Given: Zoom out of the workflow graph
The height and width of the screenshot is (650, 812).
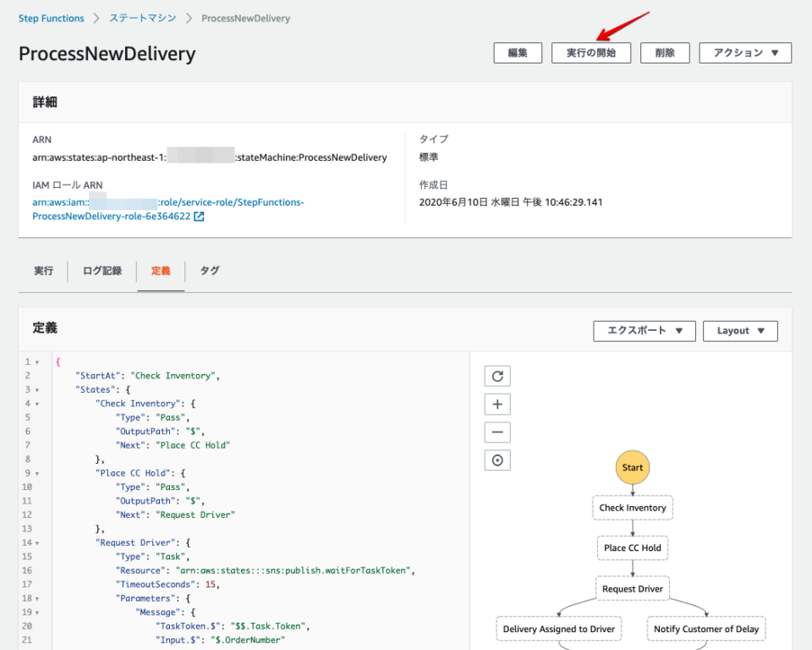Looking at the screenshot, I should (x=497, y=432).
